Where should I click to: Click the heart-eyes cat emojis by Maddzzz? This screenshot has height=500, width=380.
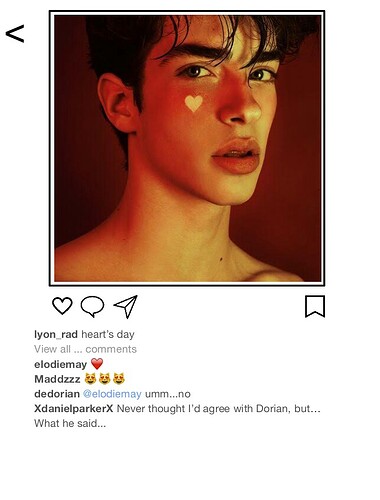[x=105, y=379]
